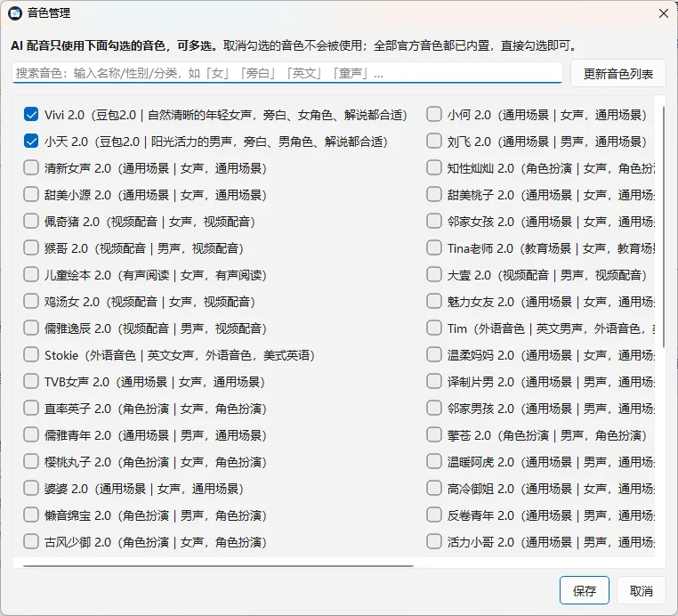Check the 婆婆 2.0 voice
Viewport: 678px width, 616px height.
point(31,489)
